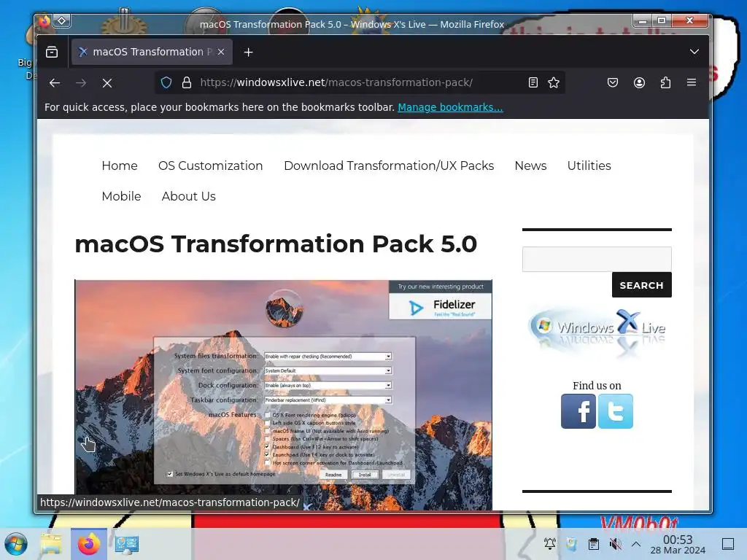Open Mobile menu item
This screenshot has width=747, height=560.
click(122, 196)
